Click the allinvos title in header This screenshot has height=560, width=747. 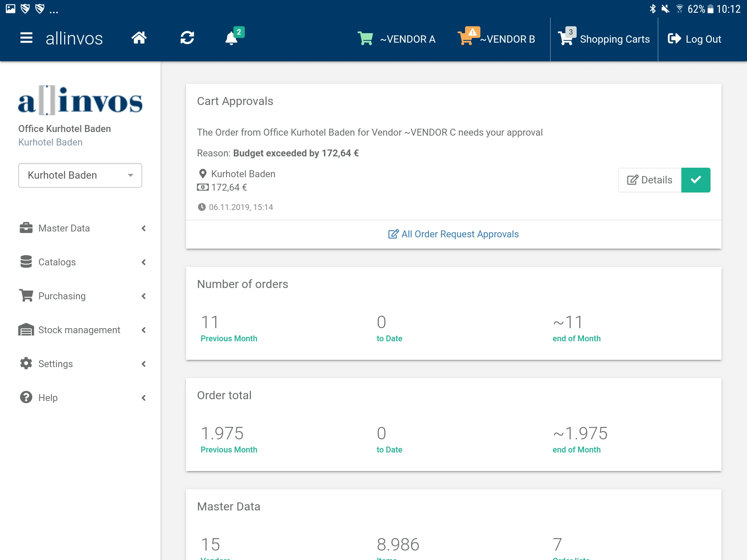pyautogui.click(x=74, y=38)
